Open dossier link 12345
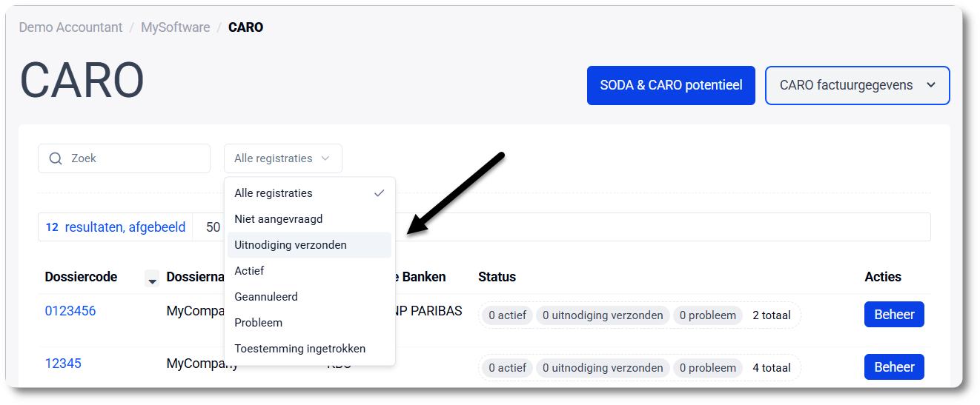The image size is (980, 405). pos(63,364)
